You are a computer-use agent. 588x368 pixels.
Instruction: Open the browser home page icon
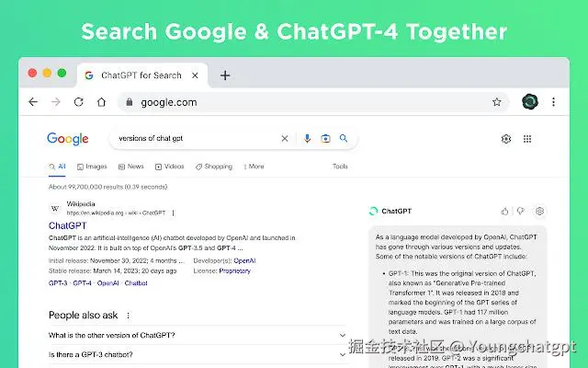pyautogui.click(x=101, y=102)
